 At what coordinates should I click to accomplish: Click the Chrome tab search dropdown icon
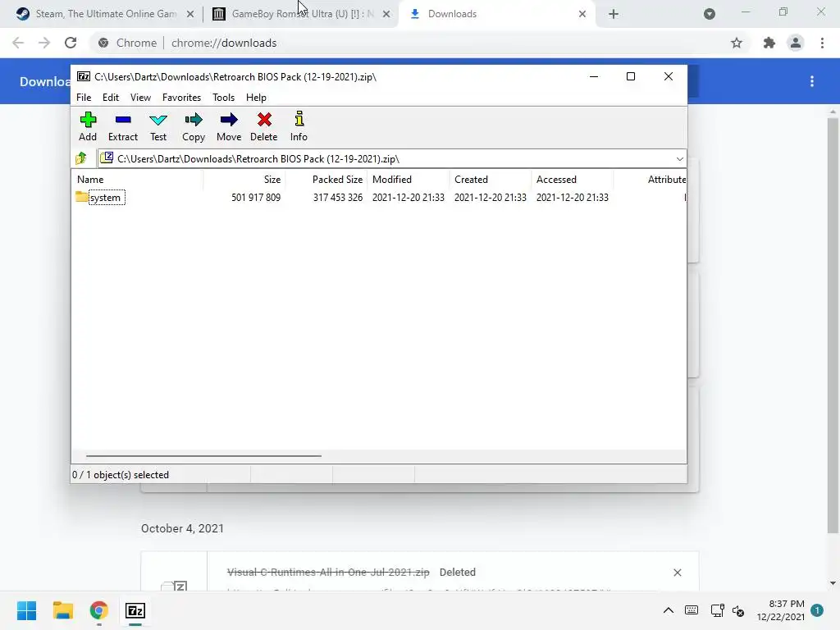pyautogui.click(x=710, y=14)
